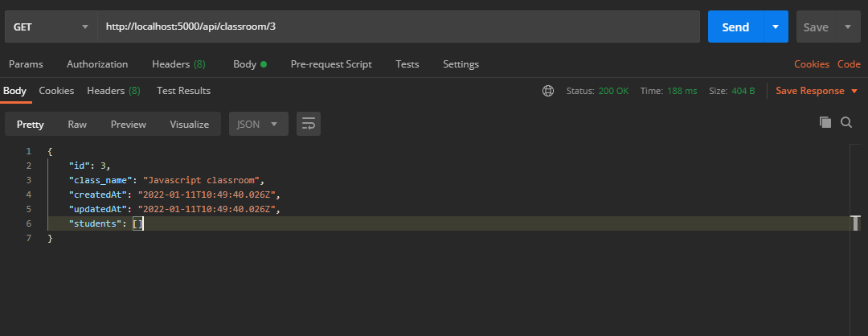This screenshot has width=868, height=336.
Task: Open the Cookies link
Action: point(812,64)
